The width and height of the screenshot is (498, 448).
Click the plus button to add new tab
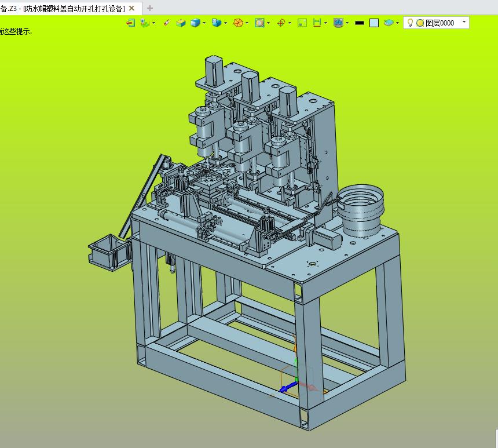(x=150, y=8)
